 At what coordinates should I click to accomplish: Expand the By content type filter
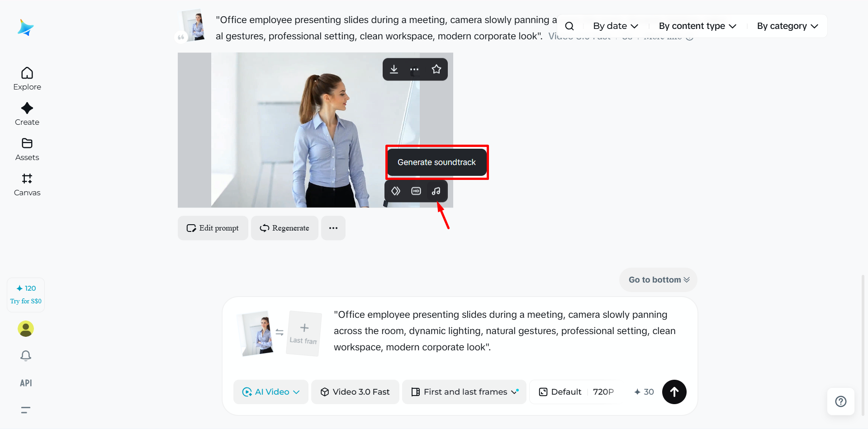coord(697,26)
